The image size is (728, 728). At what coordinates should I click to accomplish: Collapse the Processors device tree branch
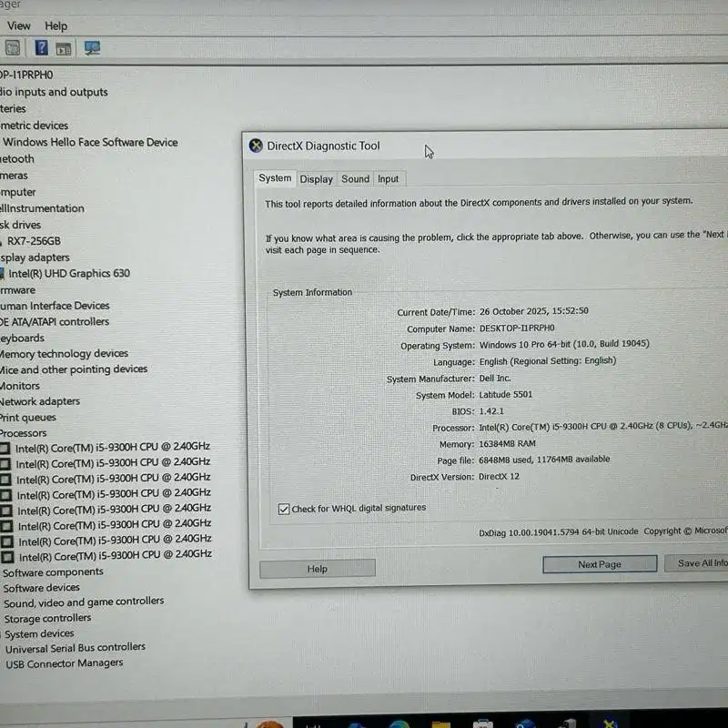24,432
